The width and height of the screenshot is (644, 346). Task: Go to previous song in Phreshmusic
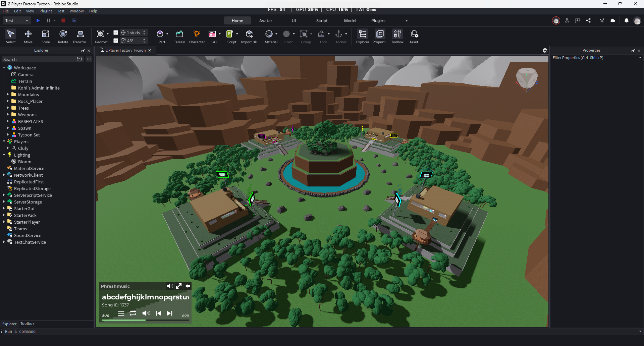pyautogui.click(x=158, y=313)
